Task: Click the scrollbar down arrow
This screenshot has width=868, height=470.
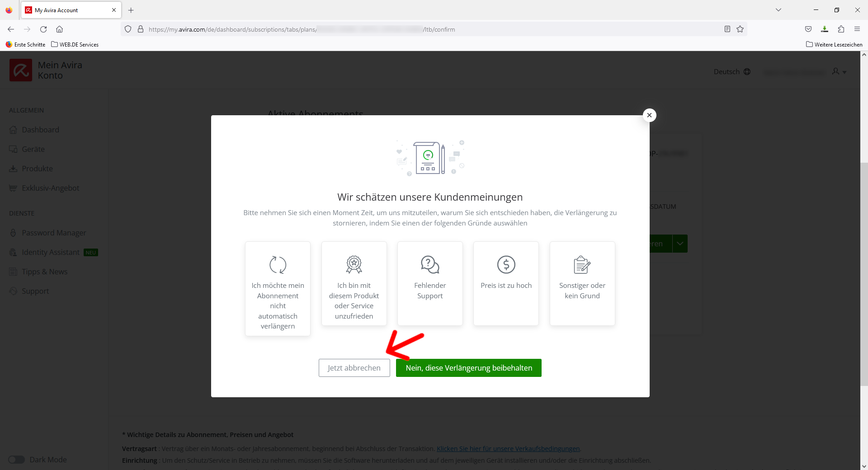Action: [x=864, y=466]
